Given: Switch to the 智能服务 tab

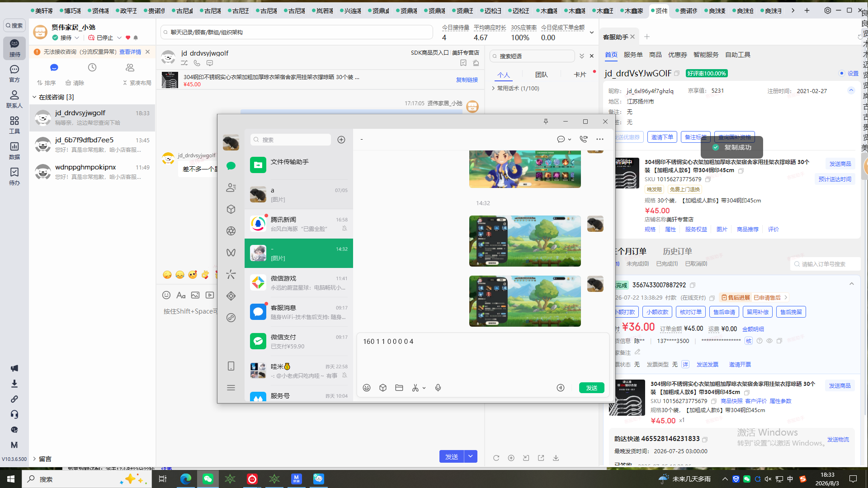Looking at the screenshot, I should coord(706,55).
